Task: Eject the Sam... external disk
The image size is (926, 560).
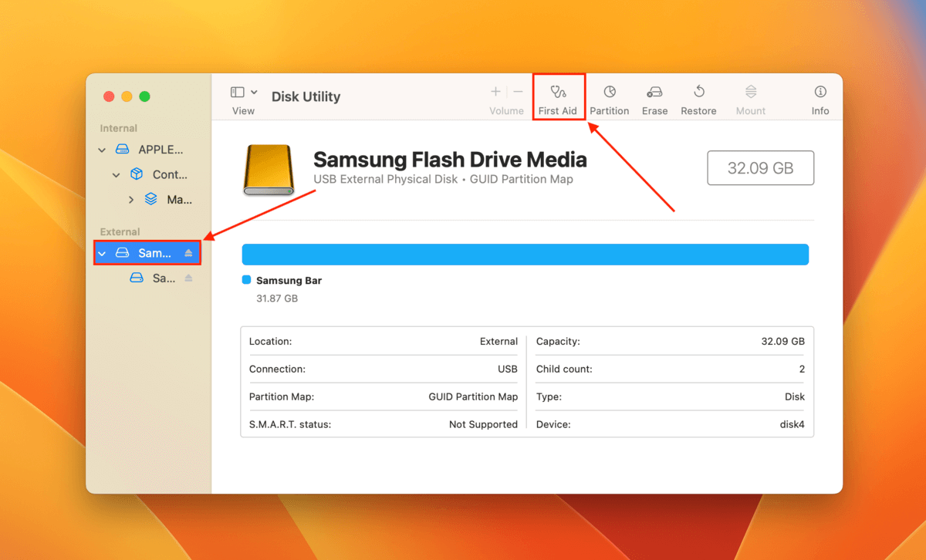Action: pyautogui.click(x=188, y=253)
